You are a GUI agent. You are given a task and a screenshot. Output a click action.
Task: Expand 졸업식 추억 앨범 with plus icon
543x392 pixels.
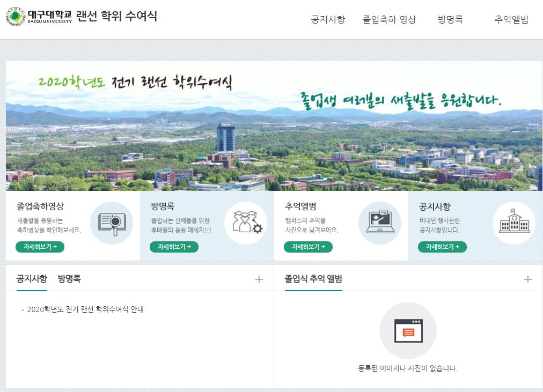pos(528,279)
